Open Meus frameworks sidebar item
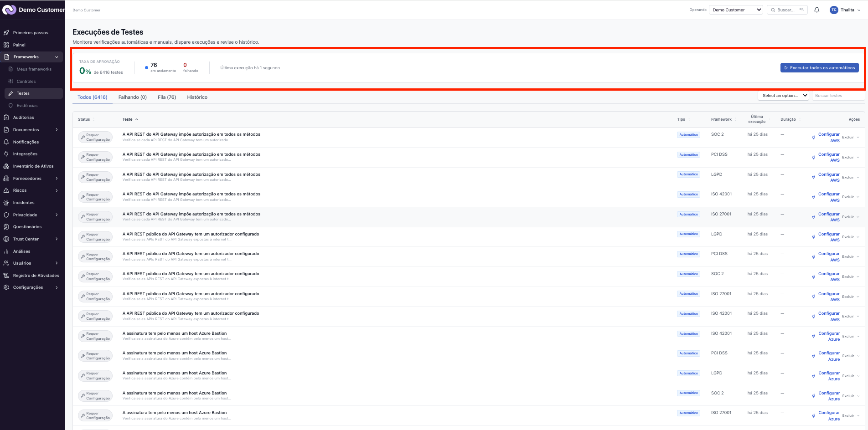 [x=33, y=69]
